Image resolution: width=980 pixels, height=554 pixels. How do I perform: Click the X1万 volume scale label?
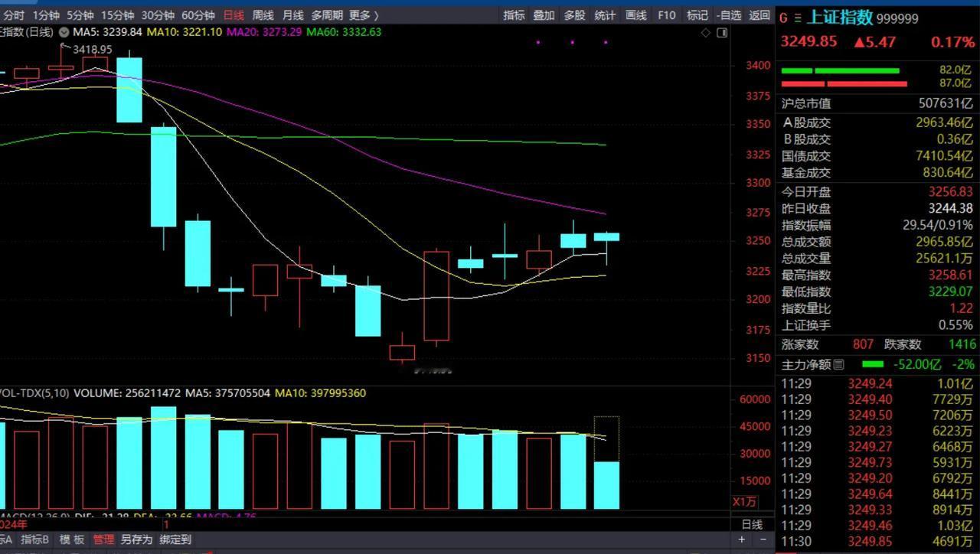click(745, 502)
